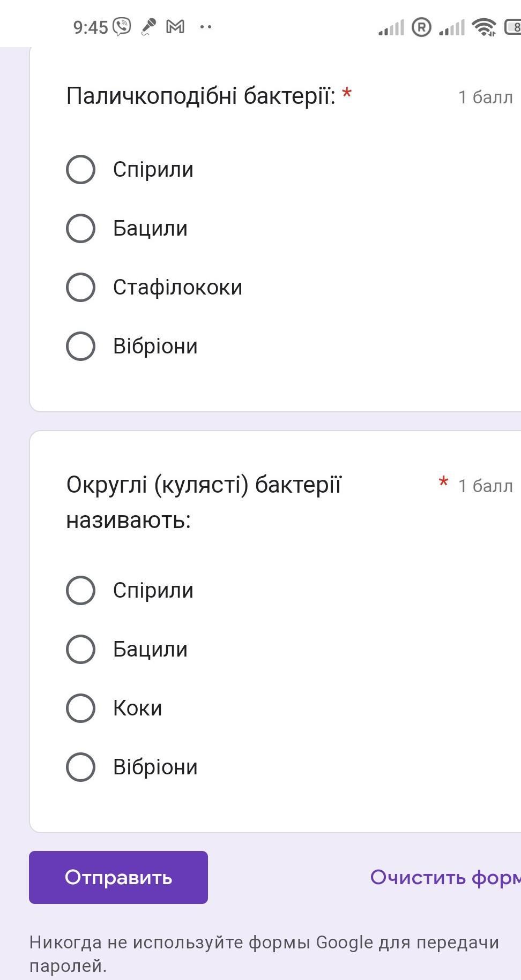Choose Бацили in the Округлі бактерії question
Viewport: 521px width, 980px height.
click(x=81, y=649)
